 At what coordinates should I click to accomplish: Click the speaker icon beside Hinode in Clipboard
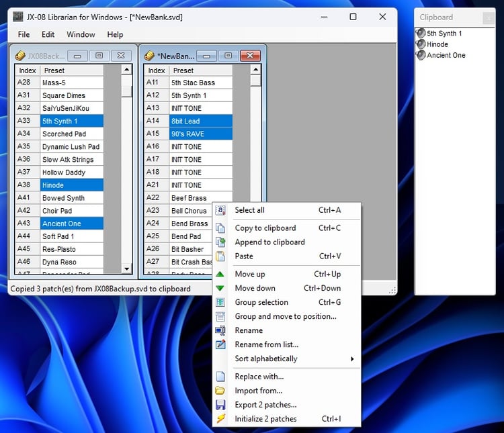point(421,44)
